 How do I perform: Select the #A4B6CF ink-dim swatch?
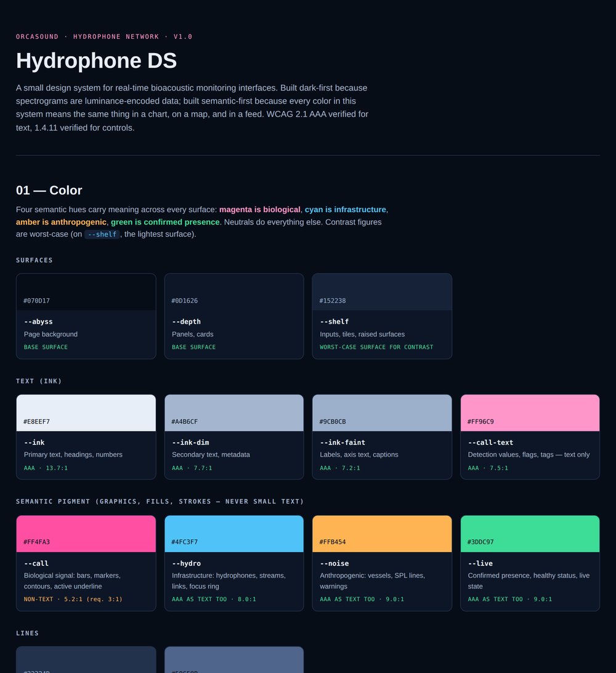point(234,413)
